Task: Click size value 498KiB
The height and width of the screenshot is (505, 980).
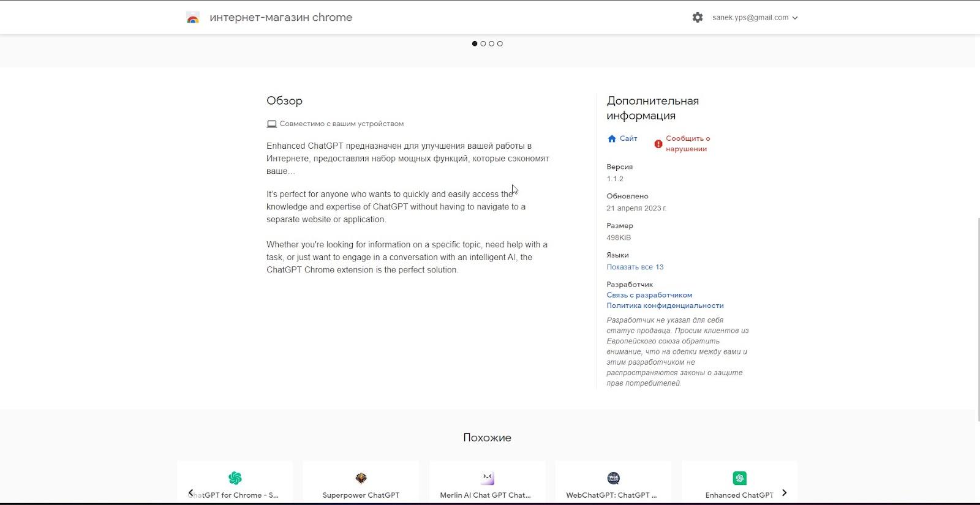Action: pyautogui.click(x=619, y=238)
